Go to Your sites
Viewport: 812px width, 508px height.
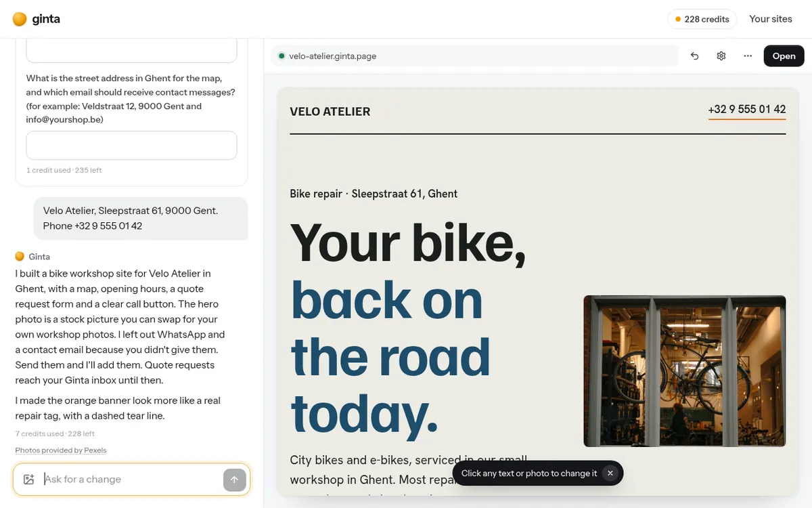tap(771, 19)
